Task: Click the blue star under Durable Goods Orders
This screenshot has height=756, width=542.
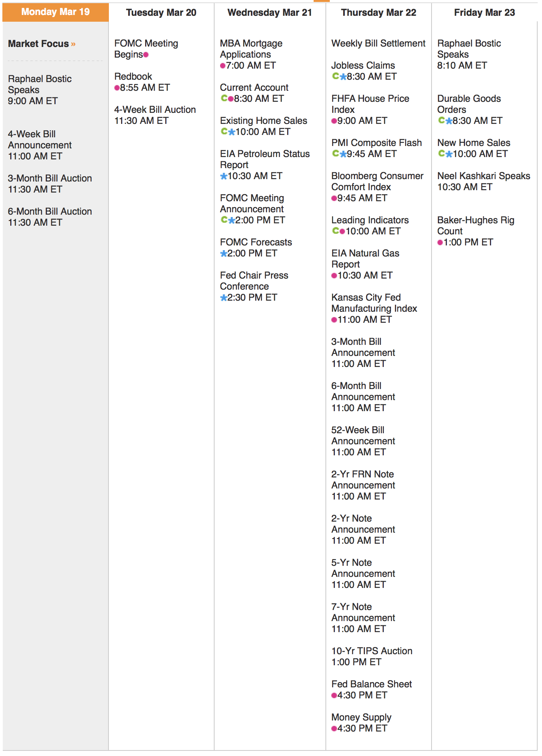Action: 449,121
